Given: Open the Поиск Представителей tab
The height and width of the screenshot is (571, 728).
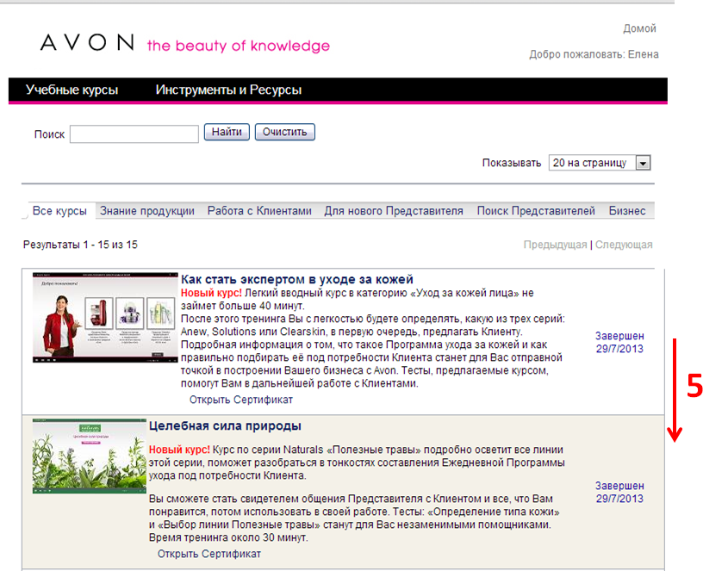Looking at the screenshot, I should (536, 211).
